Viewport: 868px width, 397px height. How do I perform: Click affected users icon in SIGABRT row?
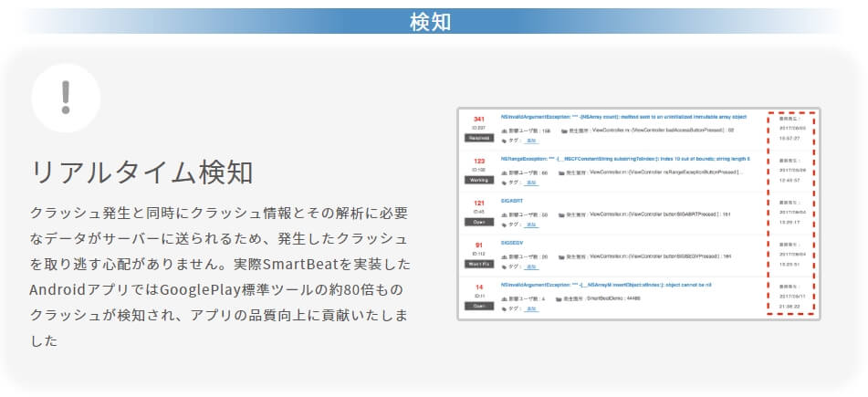505,214
